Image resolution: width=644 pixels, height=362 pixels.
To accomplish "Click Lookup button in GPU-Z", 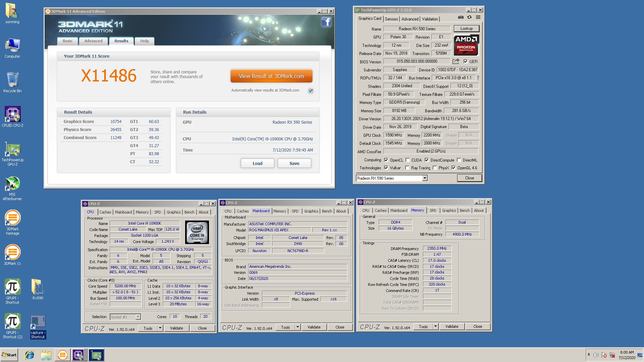I will click(x=467, y=28).
